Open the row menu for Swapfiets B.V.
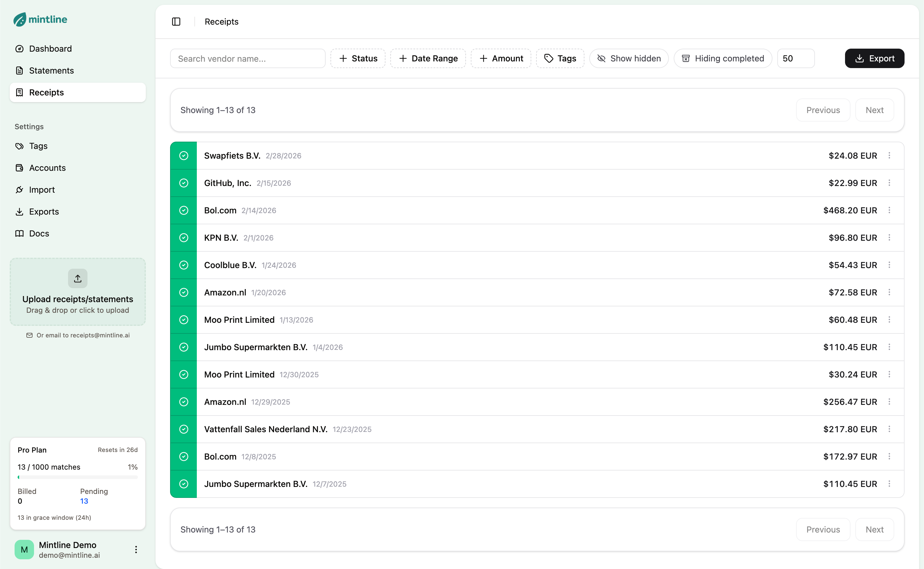This screenshot has height=569, width=924. [889, 155]
